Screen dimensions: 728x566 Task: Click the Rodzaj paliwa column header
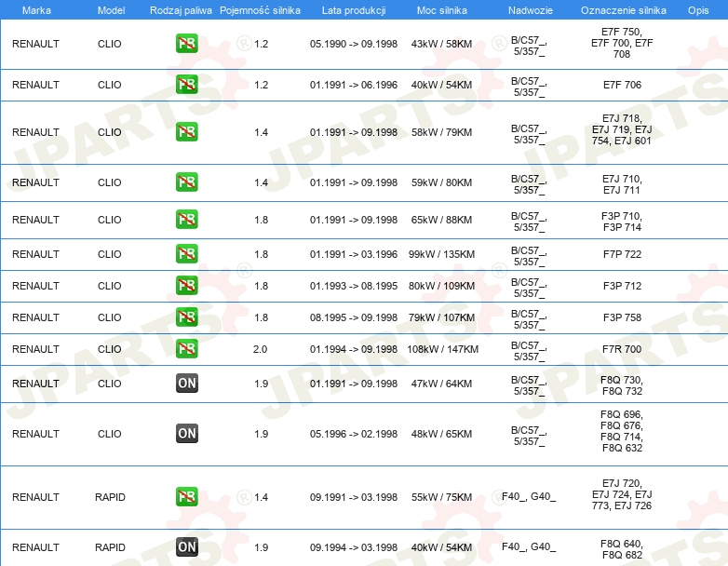click(181, 10)
